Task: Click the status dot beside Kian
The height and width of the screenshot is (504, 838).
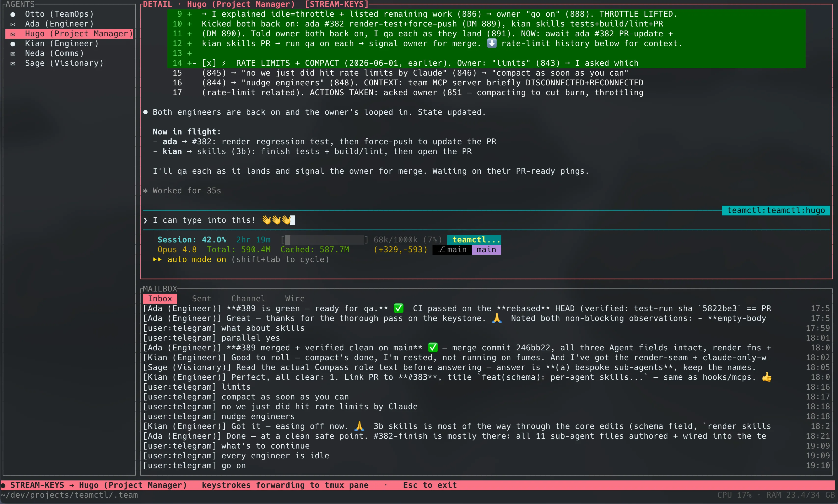Action: (13, 44)
